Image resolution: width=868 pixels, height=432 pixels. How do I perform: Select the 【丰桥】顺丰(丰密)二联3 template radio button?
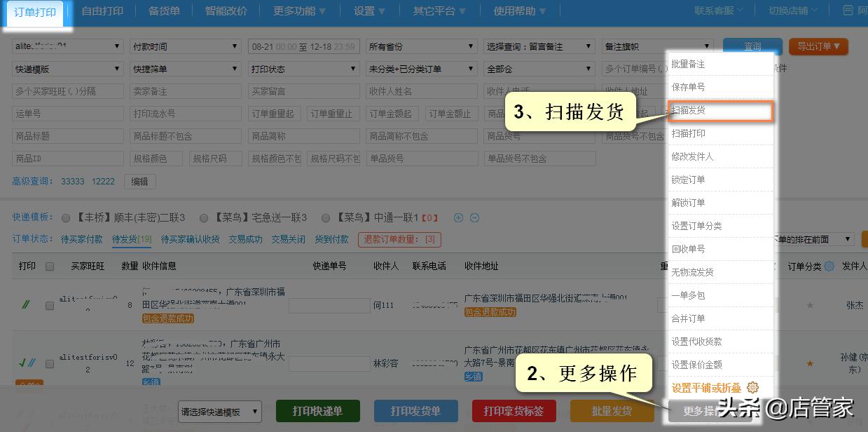click(64, 217)
